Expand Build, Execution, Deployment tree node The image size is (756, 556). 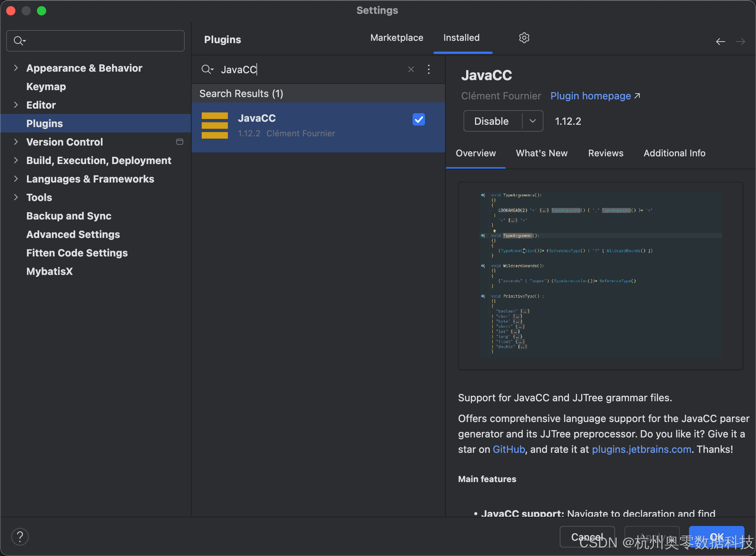[16, 160]
